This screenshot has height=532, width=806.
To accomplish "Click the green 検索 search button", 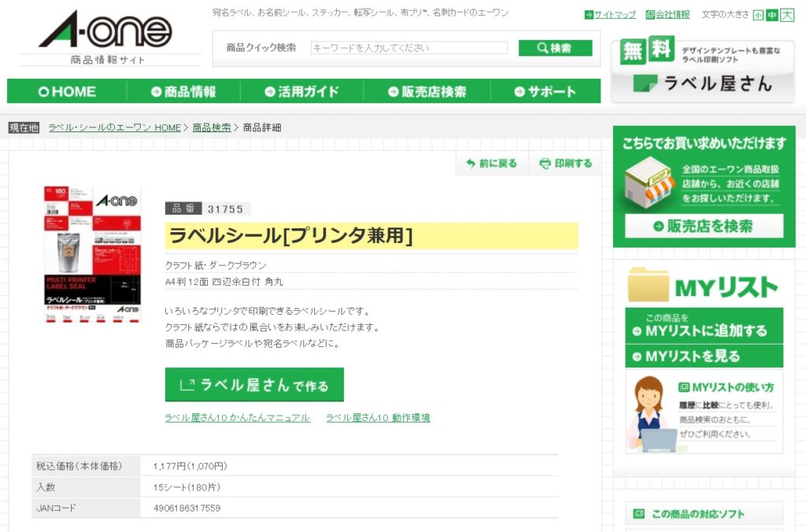I will (x=555, y=48).
